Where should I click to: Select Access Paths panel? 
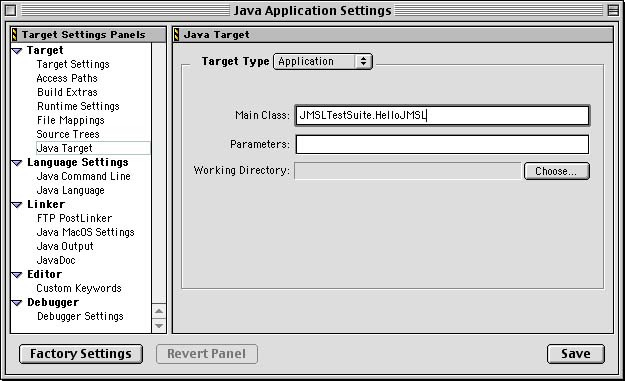coord(67,78)
